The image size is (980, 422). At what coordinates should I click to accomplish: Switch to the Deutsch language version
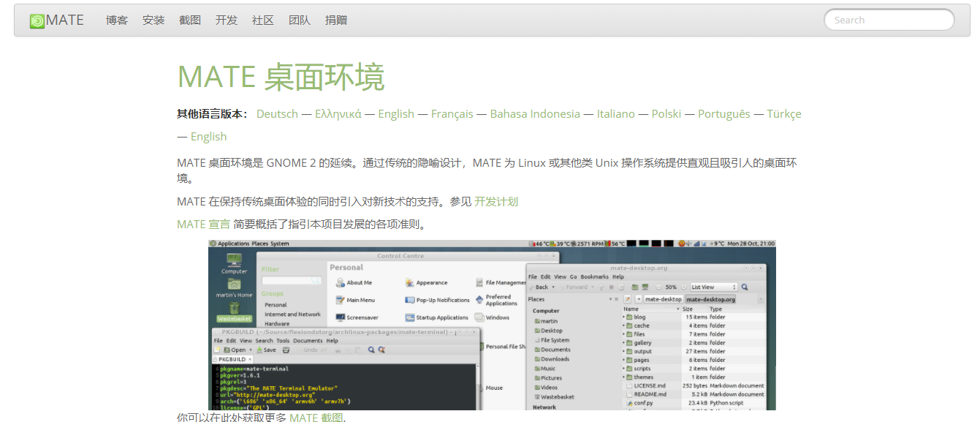(x=277, y=114)
